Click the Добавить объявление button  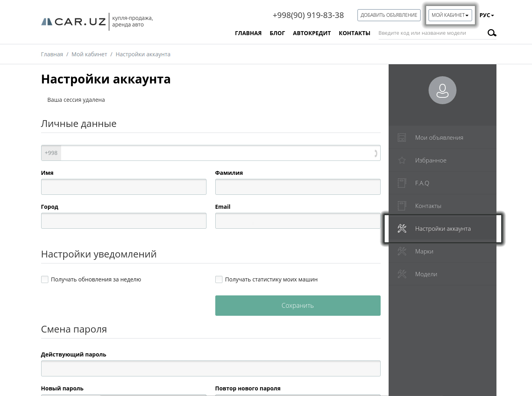[x=389, y=15]
